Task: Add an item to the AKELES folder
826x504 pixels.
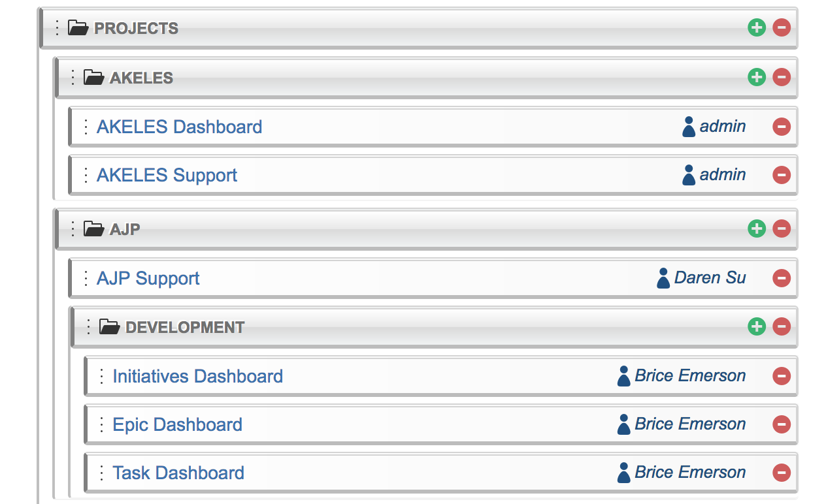Action: coord(757,77)
